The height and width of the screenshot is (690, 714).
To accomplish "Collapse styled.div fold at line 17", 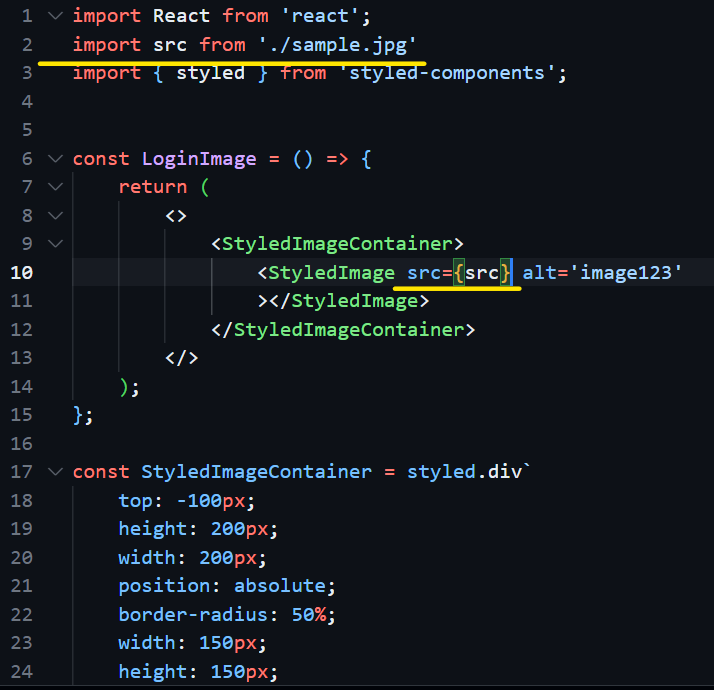I will (55, 472).
